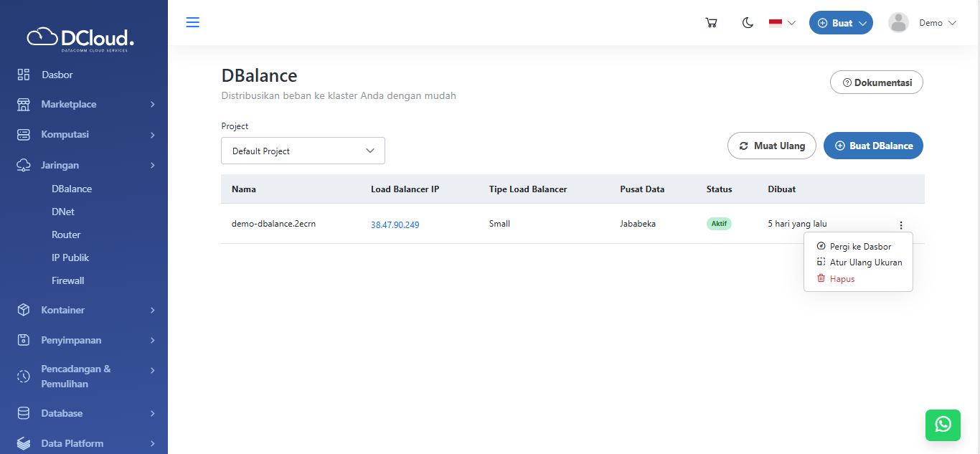Click the Dokumentasi button

coord(876,82)
